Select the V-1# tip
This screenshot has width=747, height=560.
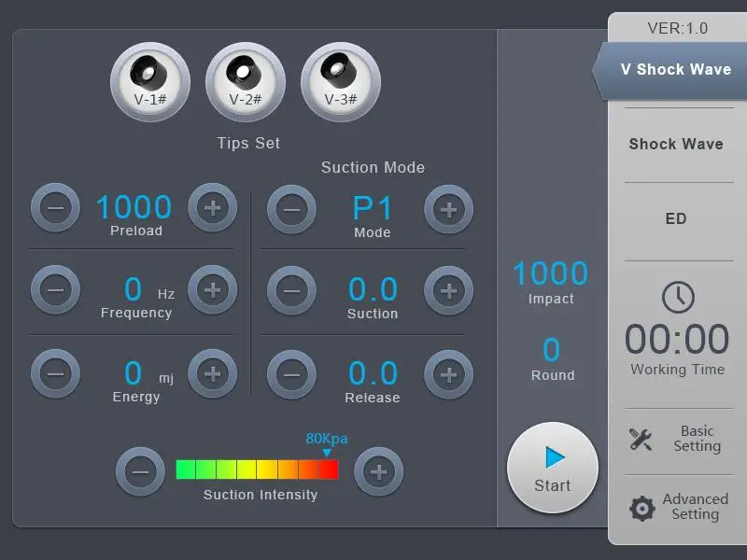coord(150,82)
